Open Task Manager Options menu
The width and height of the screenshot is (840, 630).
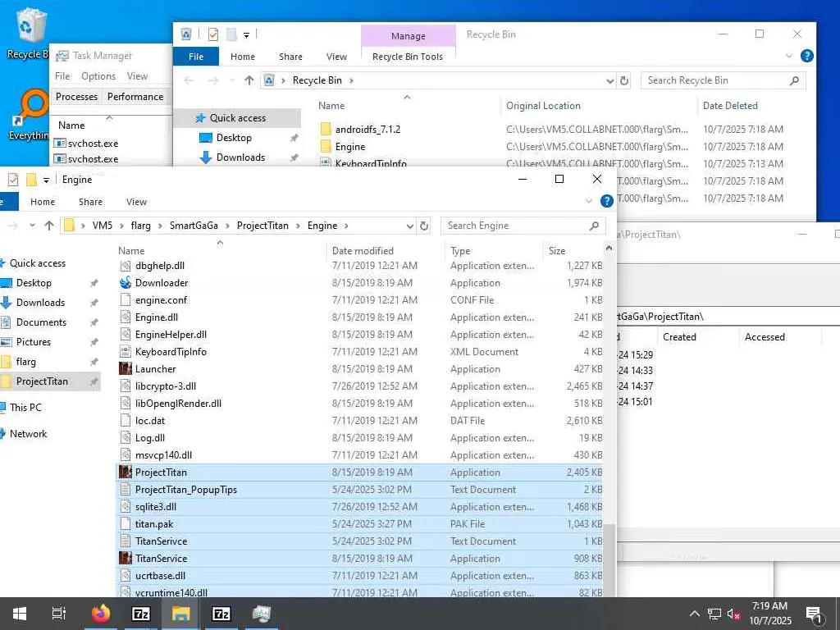98,76
